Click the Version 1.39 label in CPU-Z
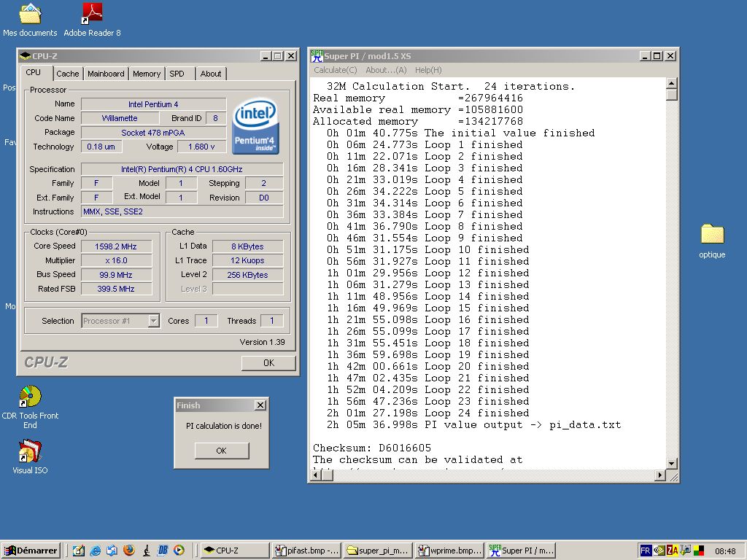 pyautogui.click(x=262, y=342)
